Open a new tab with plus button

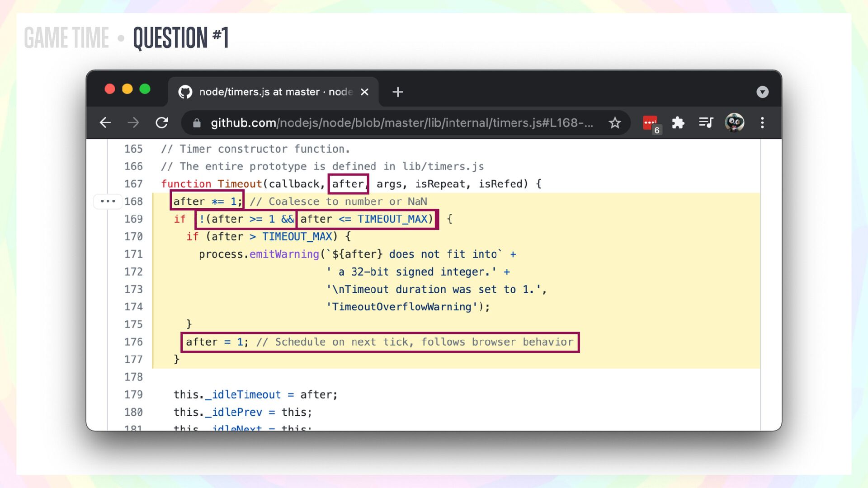coord(397,92)
